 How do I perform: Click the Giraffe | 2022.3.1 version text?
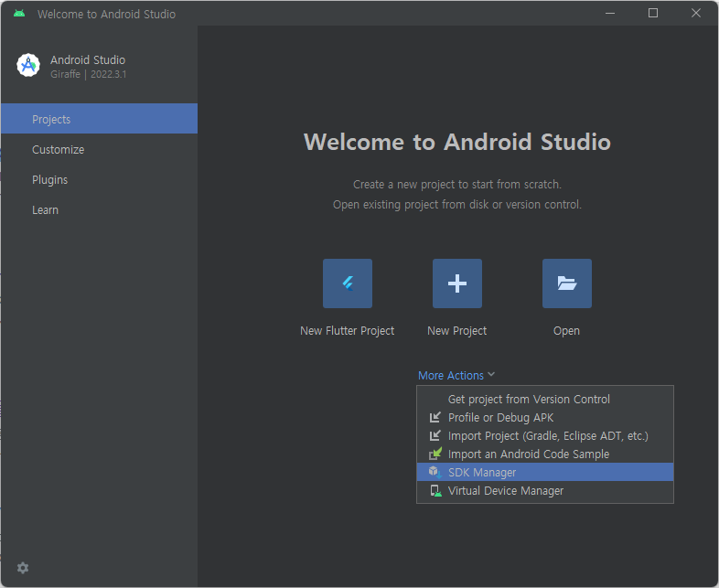click(89, 74)
